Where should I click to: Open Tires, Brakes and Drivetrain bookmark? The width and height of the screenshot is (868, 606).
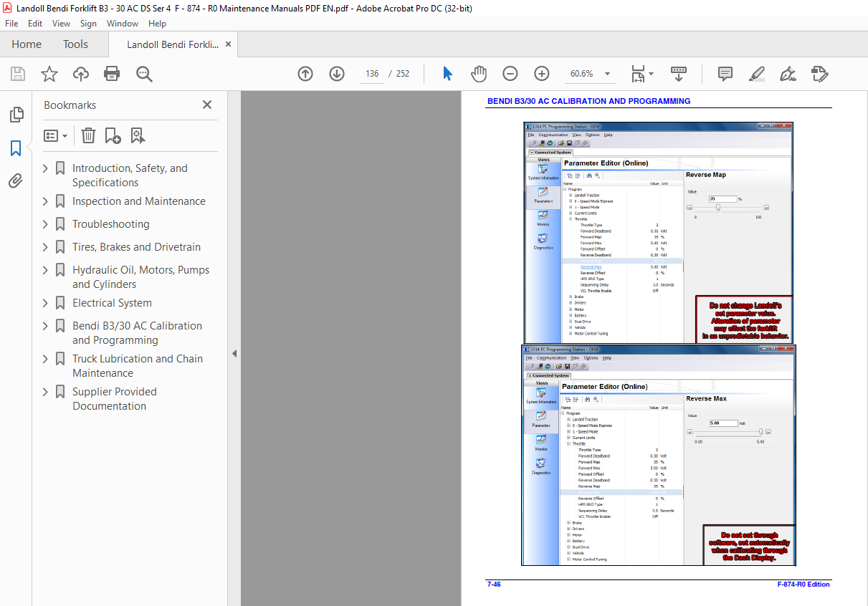click(136, 247)
